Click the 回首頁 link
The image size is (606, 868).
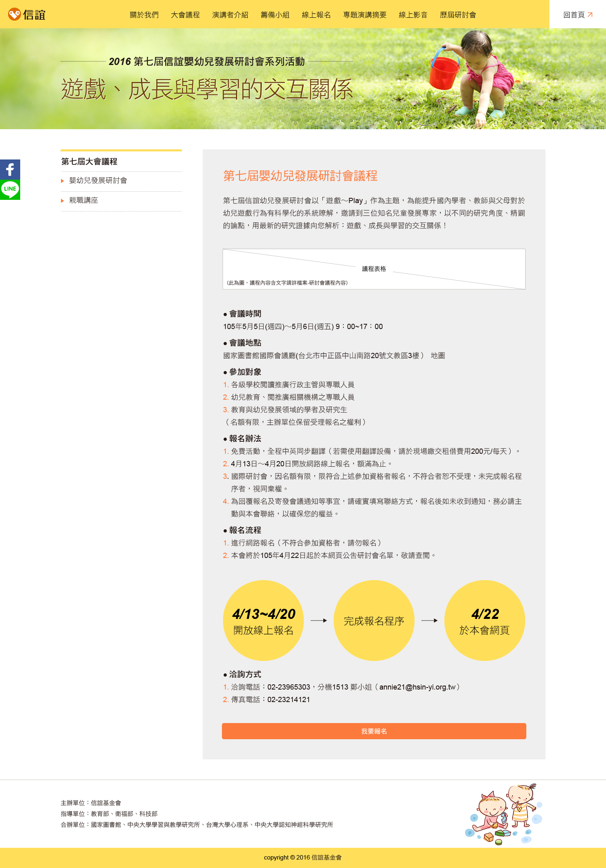pos(578,15)
